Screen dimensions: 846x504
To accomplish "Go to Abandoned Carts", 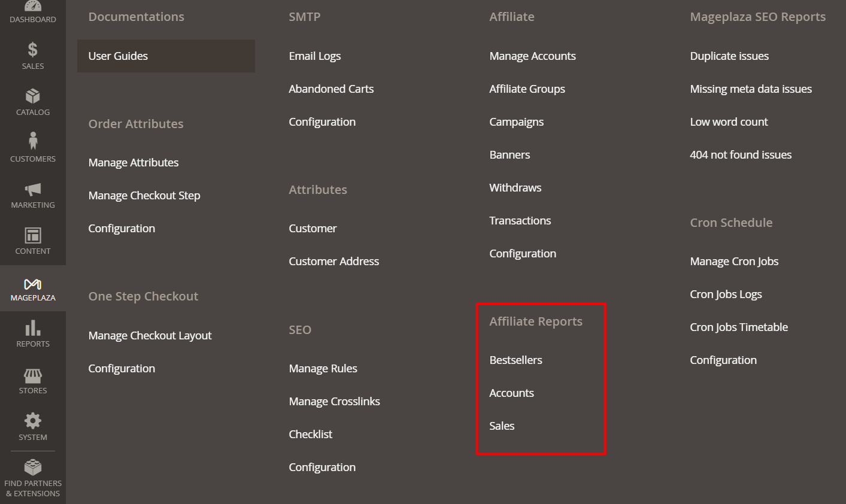I will tap(331, 89).
